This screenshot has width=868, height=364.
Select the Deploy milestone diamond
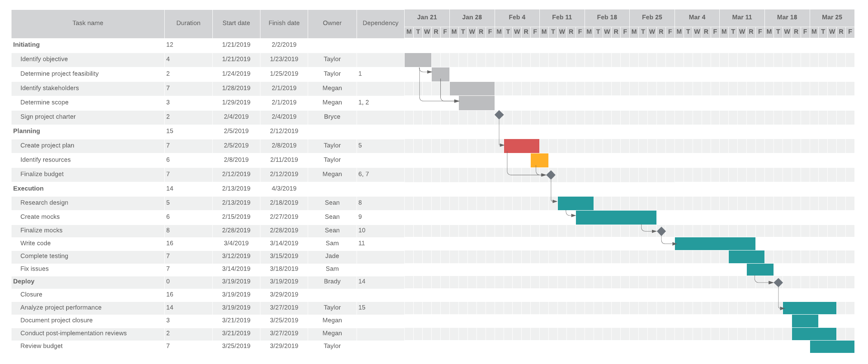778,283
